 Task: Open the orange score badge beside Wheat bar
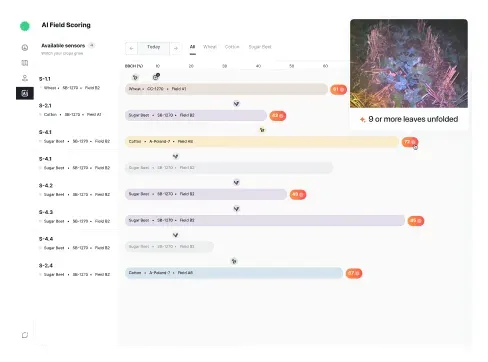pos(339,90)
